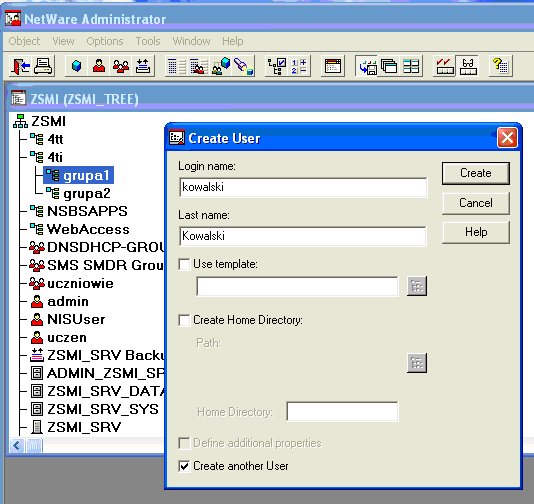Screen dimensions: 534x504
Task: Click the Help button in dialog
Action: 476,232
